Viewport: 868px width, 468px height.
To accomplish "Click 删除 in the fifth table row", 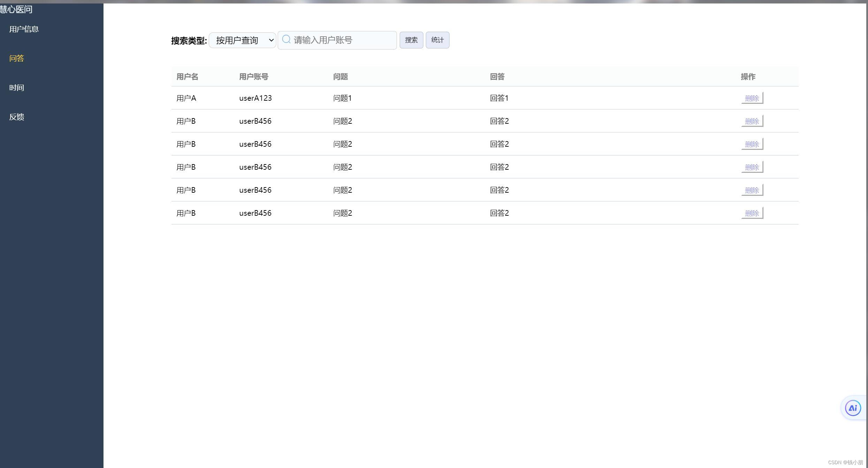I will click(x=752, y=190).
